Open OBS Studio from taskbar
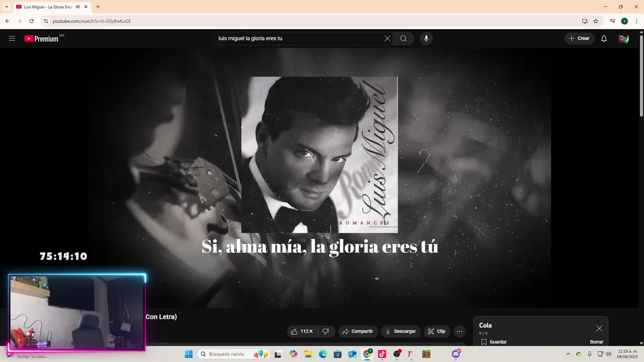 coord(397,354)
